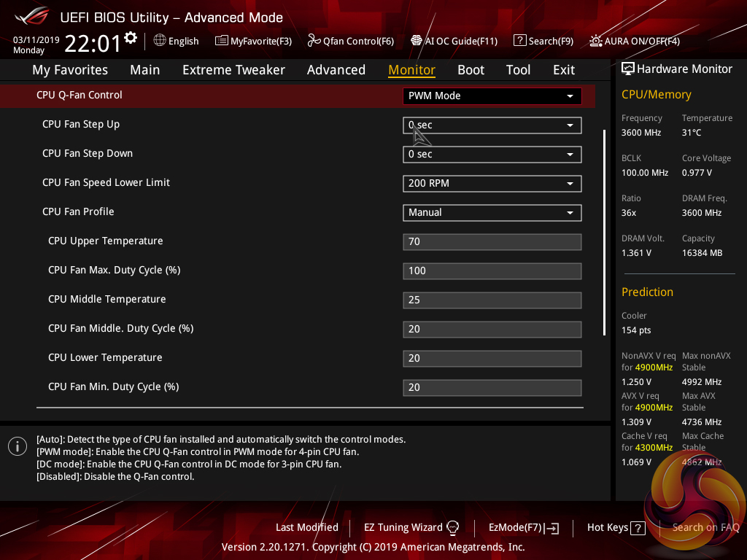Open the Advanced tab

[x=336, y=70]
